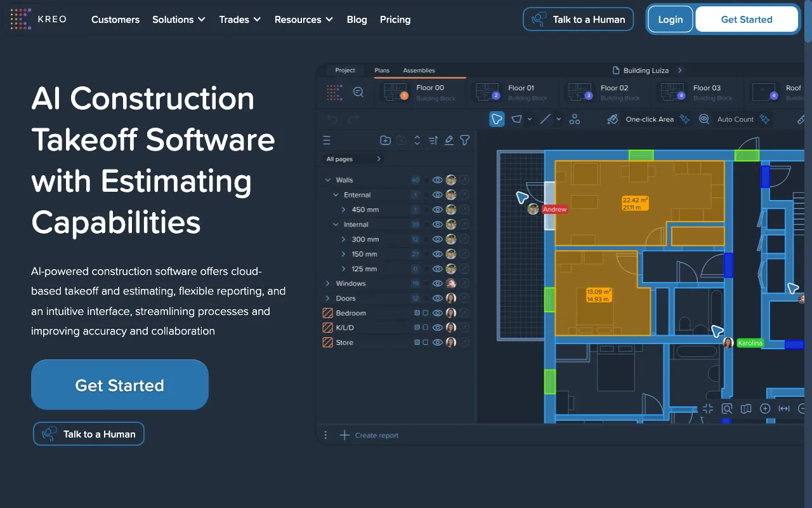
Task: Click the colorful dotted grid icon in app
Action: click(334, 92)
